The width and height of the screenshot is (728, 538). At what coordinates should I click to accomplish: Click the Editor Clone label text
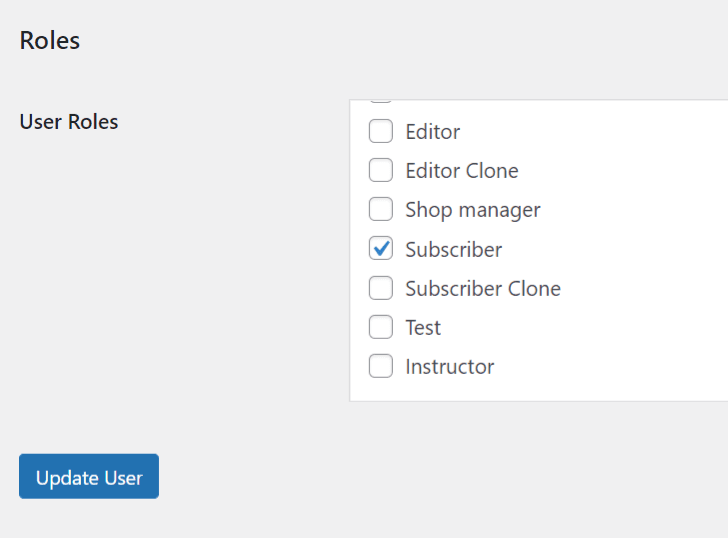tap(462, 171)
